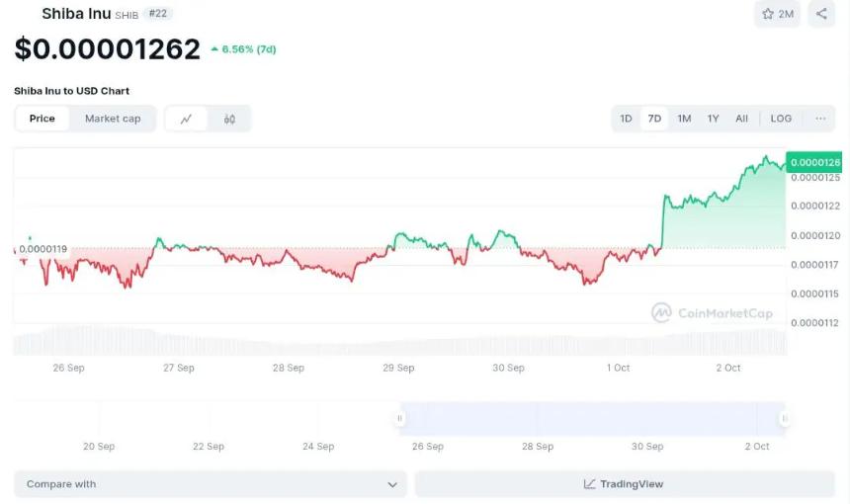Switch to 1M time range
Screen dimensions: 850x504
(x=684, y=119)
